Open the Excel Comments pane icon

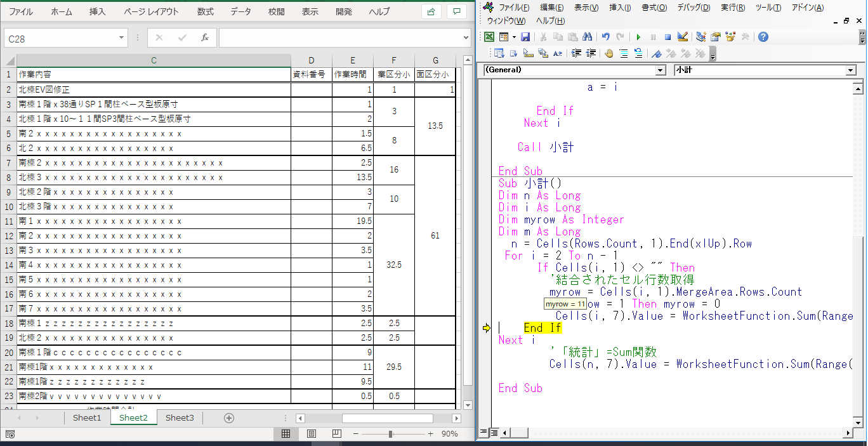(x=456, y=11)
